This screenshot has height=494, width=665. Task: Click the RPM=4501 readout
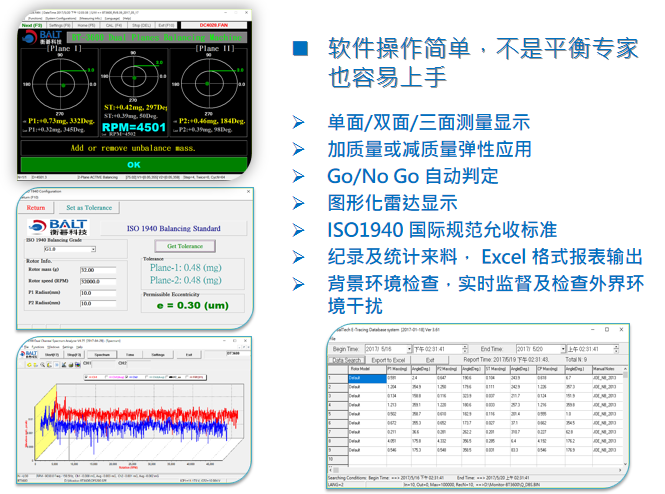[x=134, y=127]
